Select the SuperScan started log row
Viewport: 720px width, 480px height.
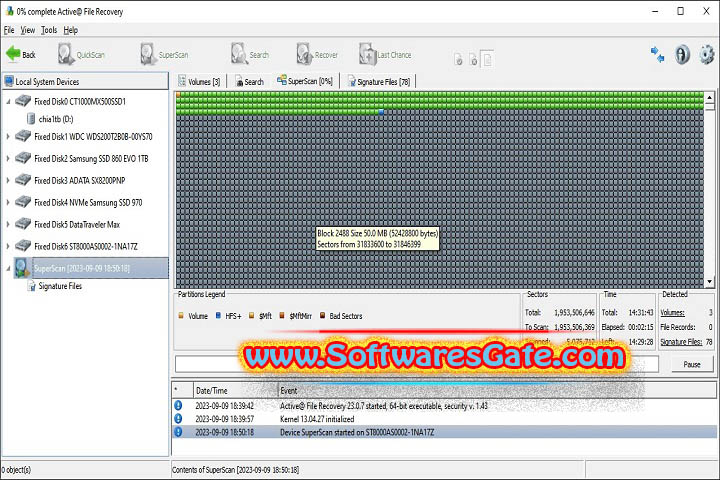pyautogui.click(x=444, y=432)
